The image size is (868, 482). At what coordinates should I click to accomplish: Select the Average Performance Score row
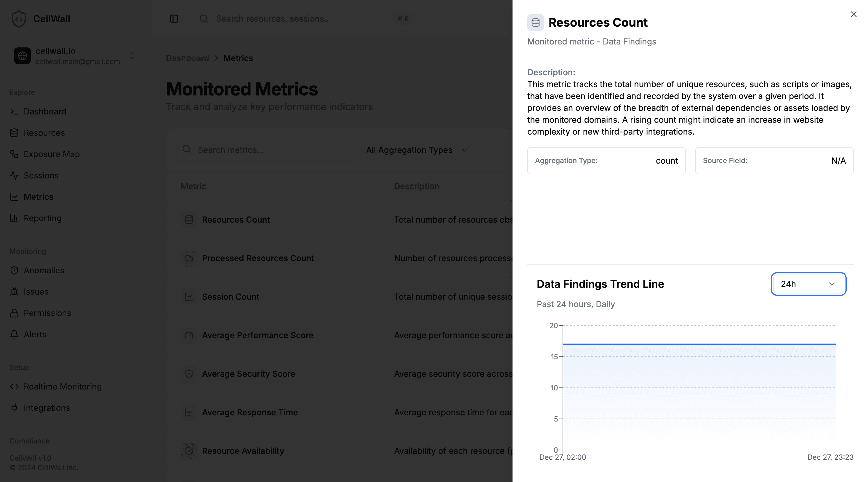pyautogui.click(x=340, y=335)
